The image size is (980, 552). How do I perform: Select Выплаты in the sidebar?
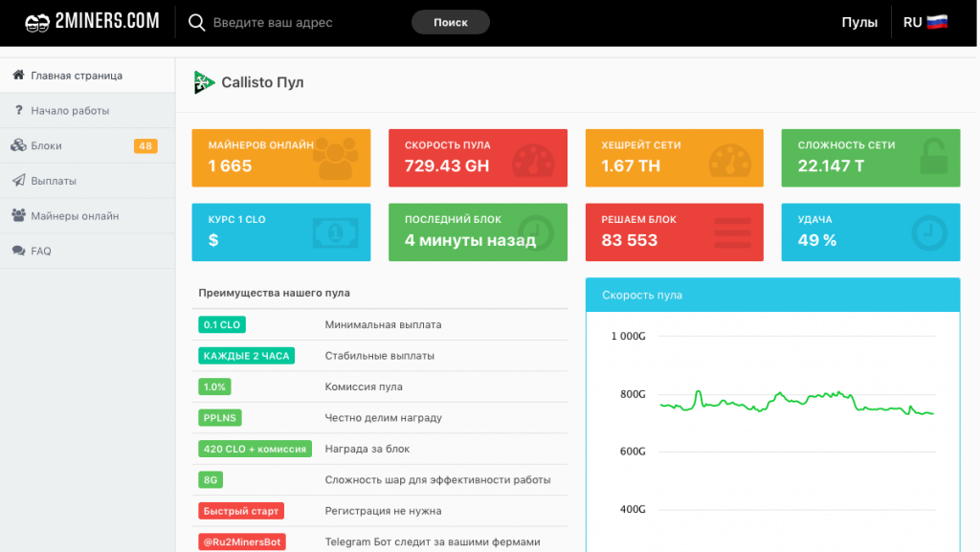tap(54, 181)
